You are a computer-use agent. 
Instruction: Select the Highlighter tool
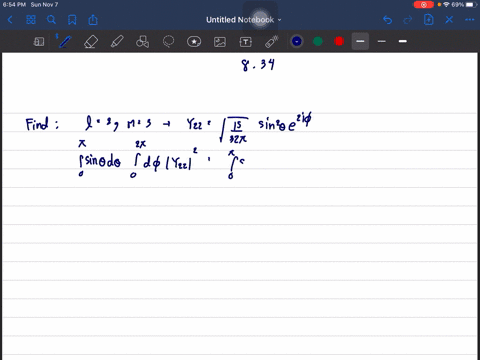coord(117,42)
